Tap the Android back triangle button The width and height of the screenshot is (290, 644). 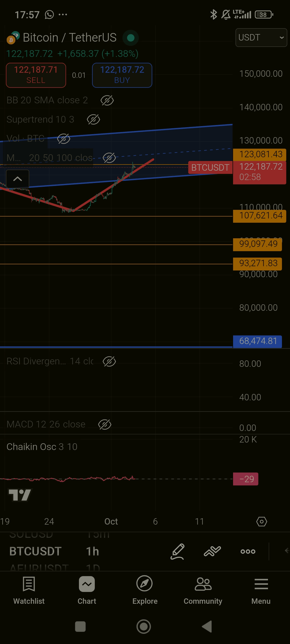pos(207,627)
